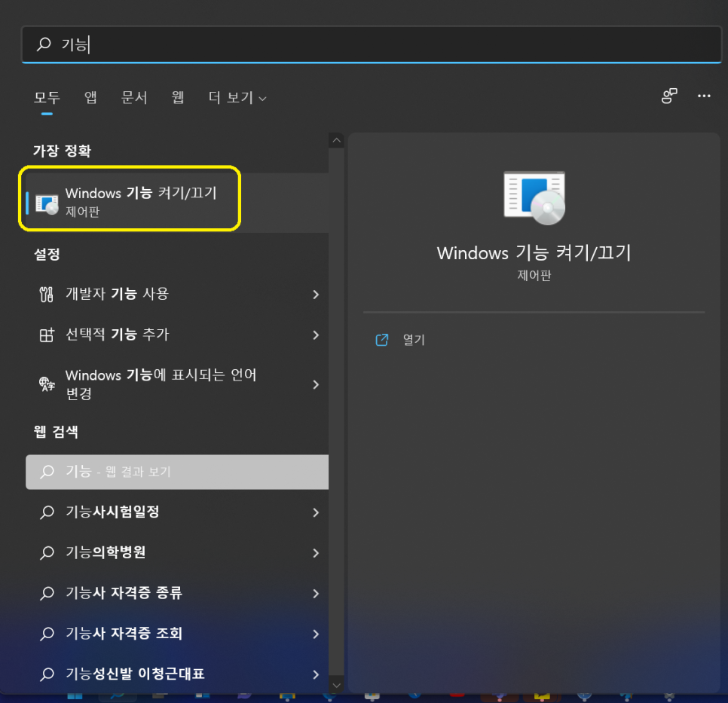Expand arrow for 개발자 기능 사용

pos(316,295)
